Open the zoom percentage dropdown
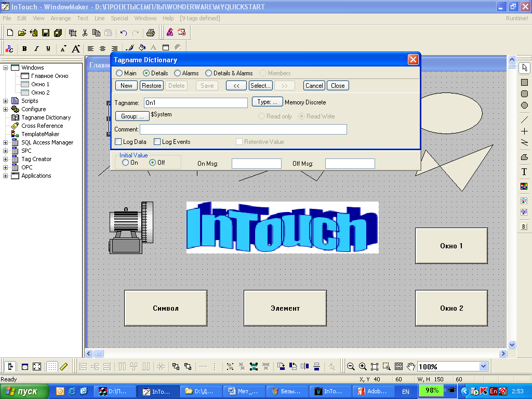Screen dimensions: 532x399 click(484, 366)
